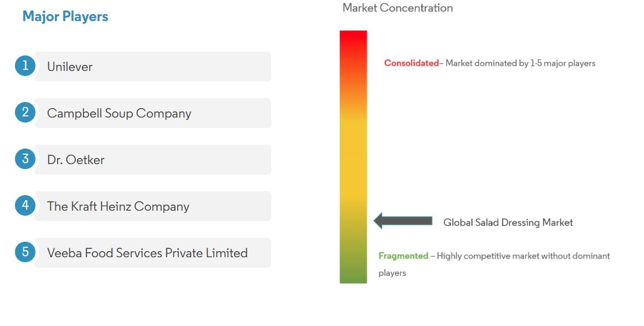Select the Unilever player entry
This screenshot has width=644, height=326.
[x=153, y=67]
